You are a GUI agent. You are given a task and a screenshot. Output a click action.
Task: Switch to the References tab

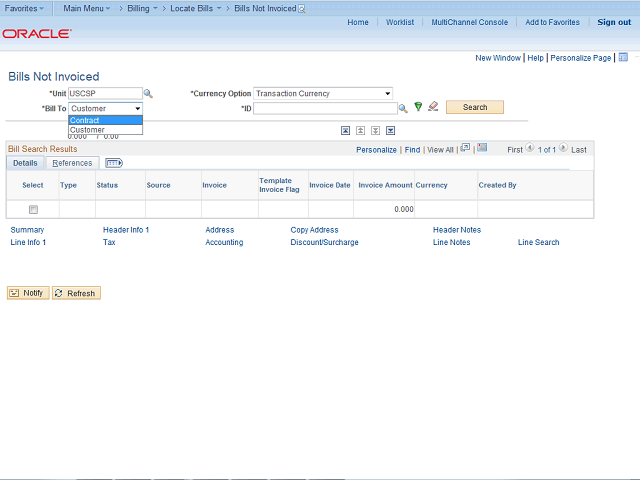(72, 163)
